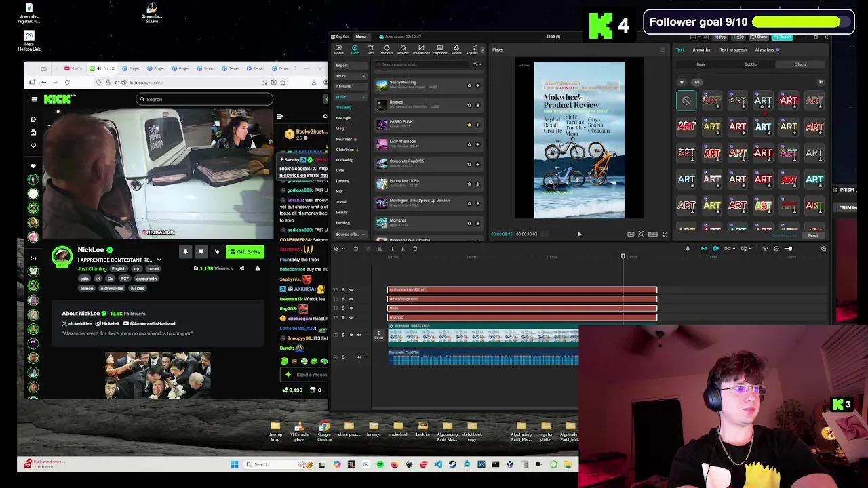
Task: Click the Split clip tool in timeline toolbar
Action: tap(379, 248)
